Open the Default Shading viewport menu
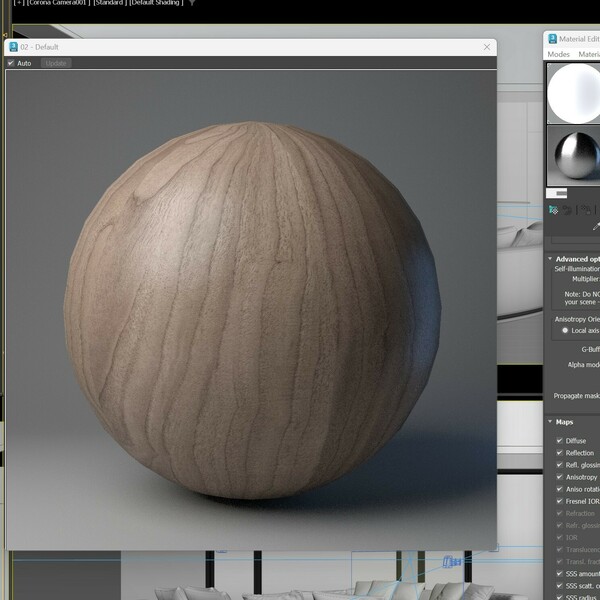This screenshot has height=600, width=600. pos(156,3)
